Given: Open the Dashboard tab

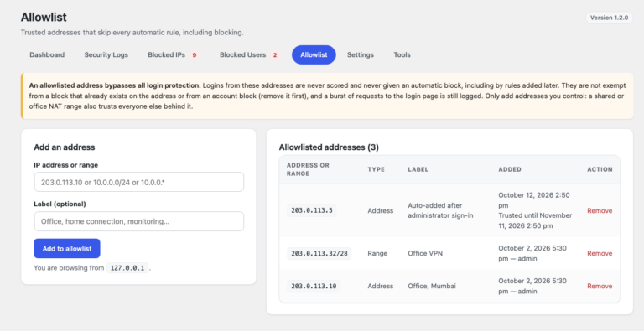Looking at the screenshot, I should pos(47,54).
